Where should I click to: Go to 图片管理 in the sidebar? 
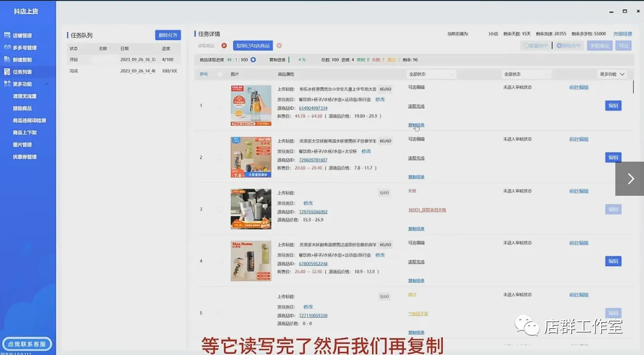tap(23, 145)
